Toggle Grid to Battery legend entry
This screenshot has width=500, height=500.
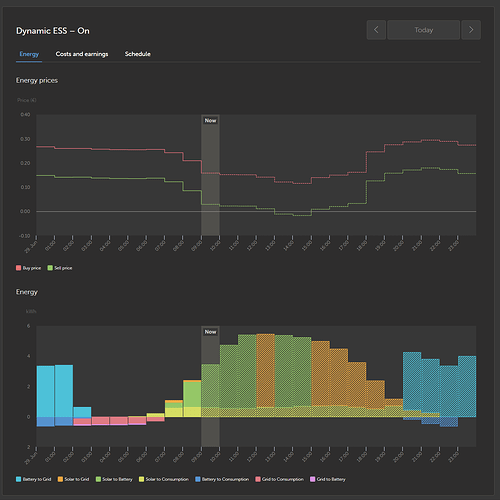328,479
